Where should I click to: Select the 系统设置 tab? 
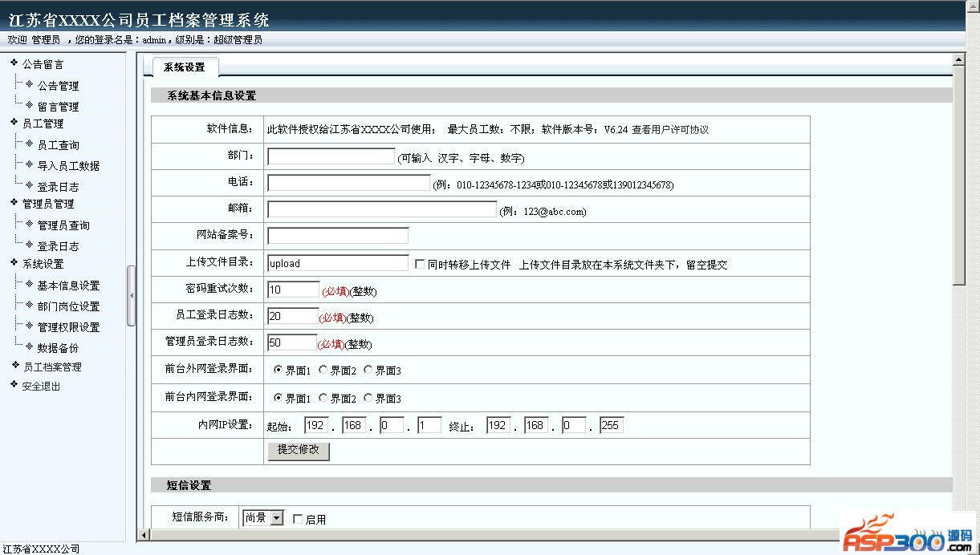click(x=185, y=67)
